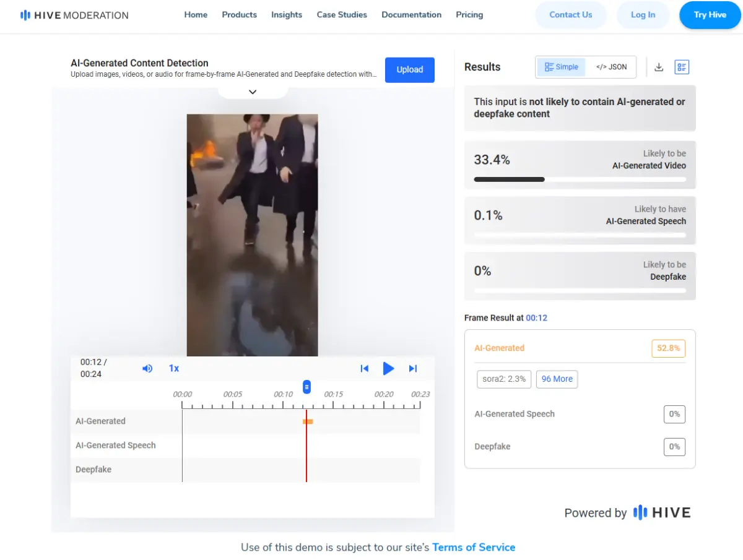Skip to the previous frame

[365, 368]
